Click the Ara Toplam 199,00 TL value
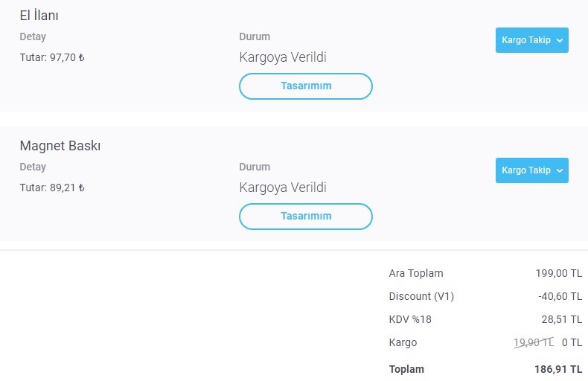The height and width of the screenshot is (381, 588). tap(559, 273)
